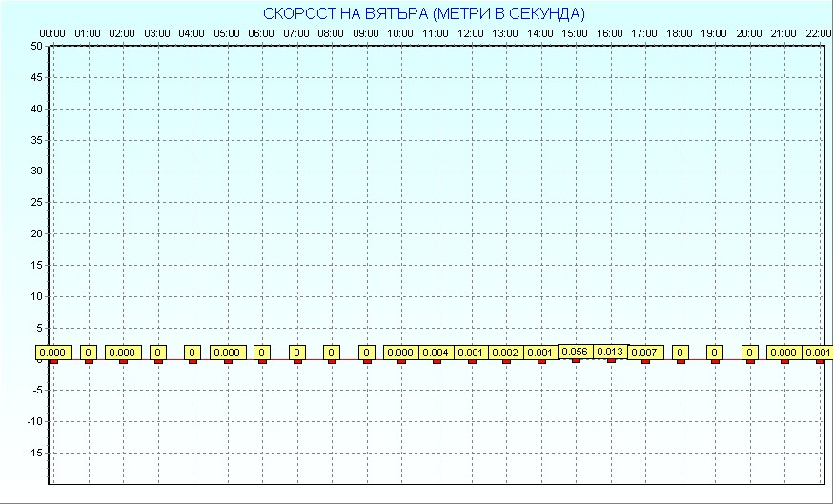The width and height of the screenshot is (833, 504).
Task: Click the 0.007 data label
Action: coord(645,353)
